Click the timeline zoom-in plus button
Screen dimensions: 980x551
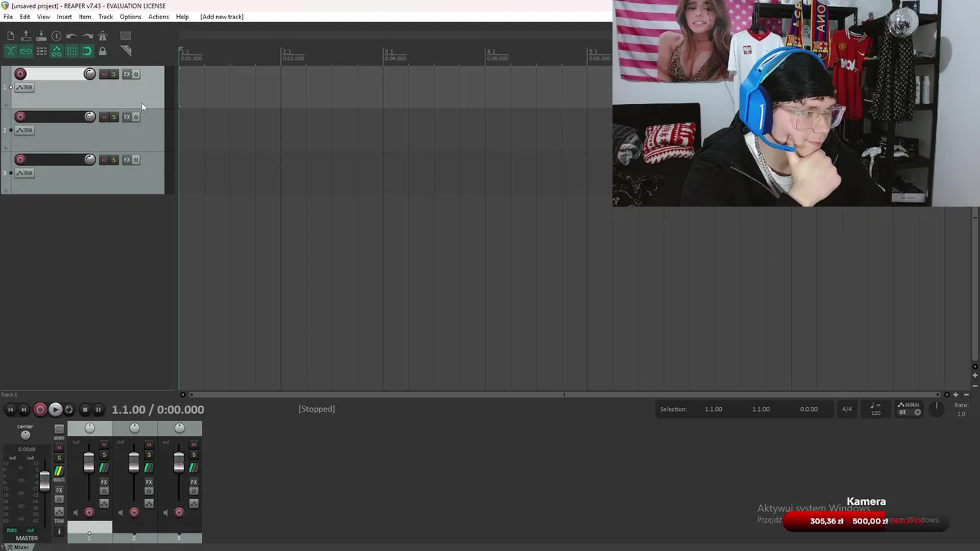coord(955,395)
